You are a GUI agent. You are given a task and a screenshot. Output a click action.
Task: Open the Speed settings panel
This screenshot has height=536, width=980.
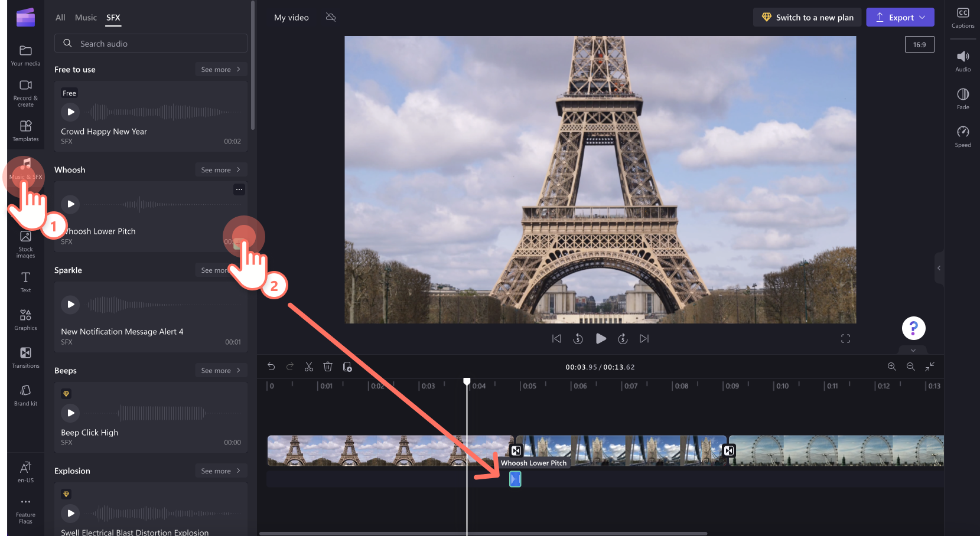pos(962,136)
